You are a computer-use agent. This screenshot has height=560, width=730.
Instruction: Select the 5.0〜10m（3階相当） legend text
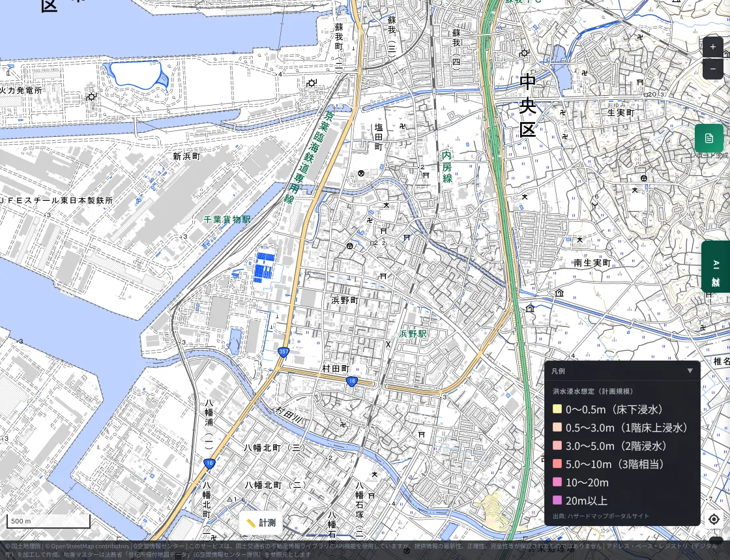(616, 464)
